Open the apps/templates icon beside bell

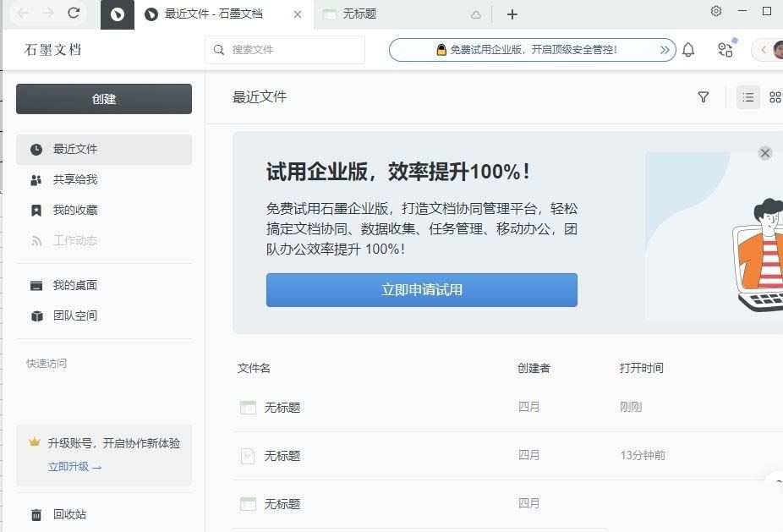[726, 49]
